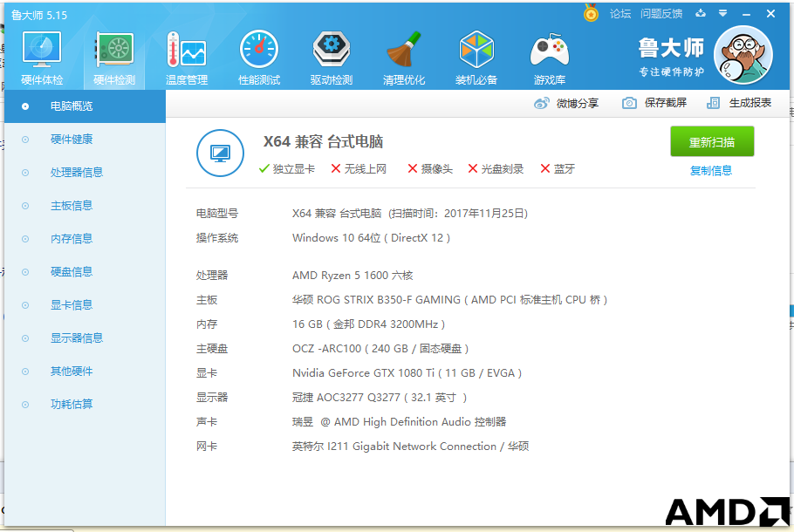This screenshot has height=532, width=794.
Task: Click the 硬件健康 sidebar bullet icon
Action: pyautogui.click(x=25, y=140)
